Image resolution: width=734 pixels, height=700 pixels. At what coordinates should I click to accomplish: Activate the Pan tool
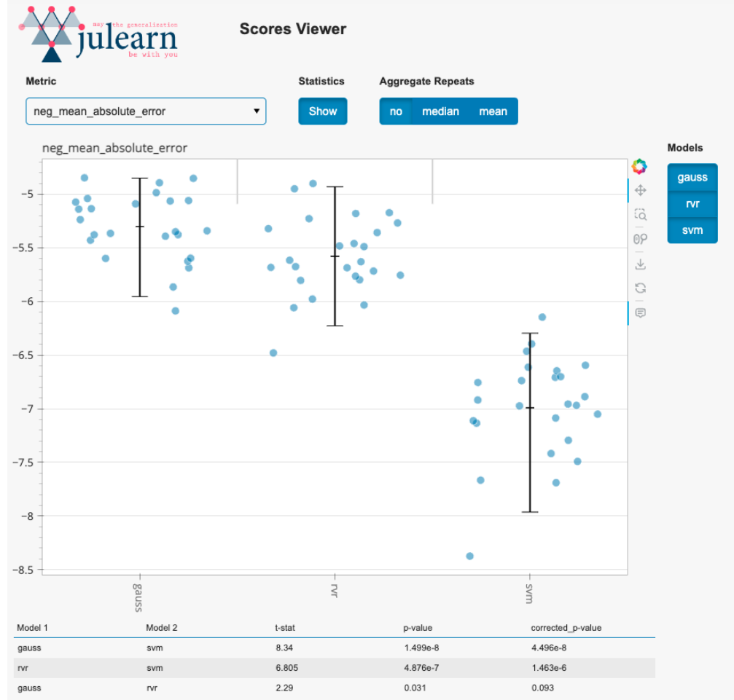[640, 191]
